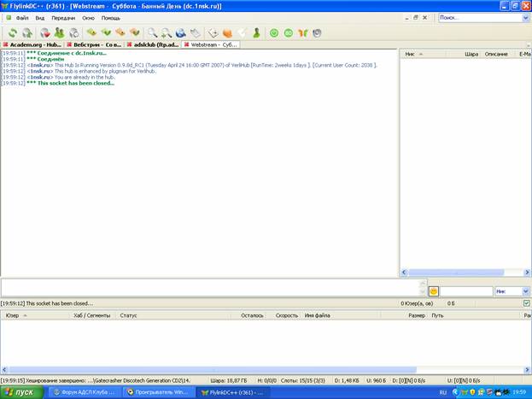Open Finished Uploads orange check icon
The height and width of the screenshot is (399, 532).
pyautogui.click(x=135, y=33)
